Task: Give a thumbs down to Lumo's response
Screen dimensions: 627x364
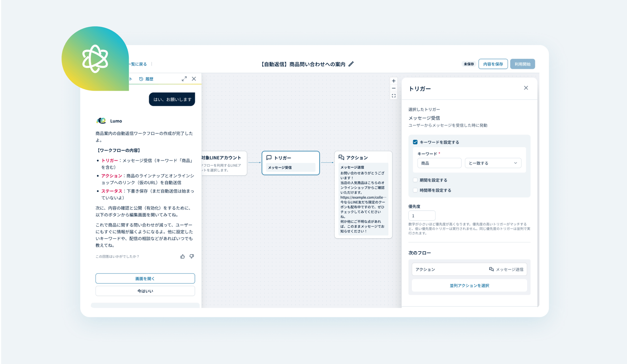Action: click(x=191, y=256)
